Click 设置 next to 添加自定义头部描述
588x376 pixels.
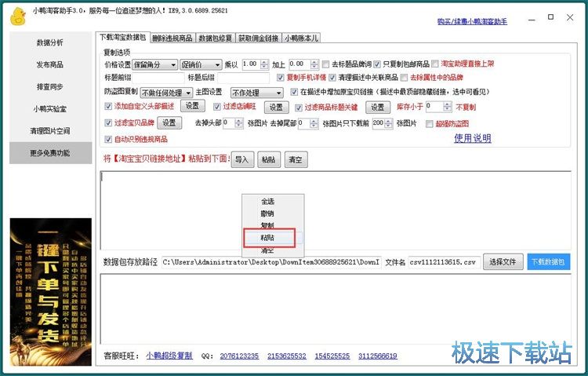193,106
